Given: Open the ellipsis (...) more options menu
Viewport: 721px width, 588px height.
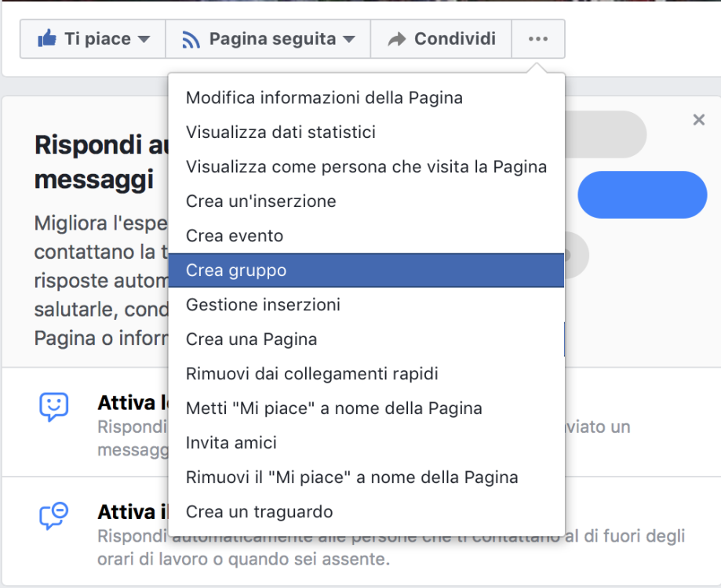Looking at the screenshot, I should (x=538, y=38).
